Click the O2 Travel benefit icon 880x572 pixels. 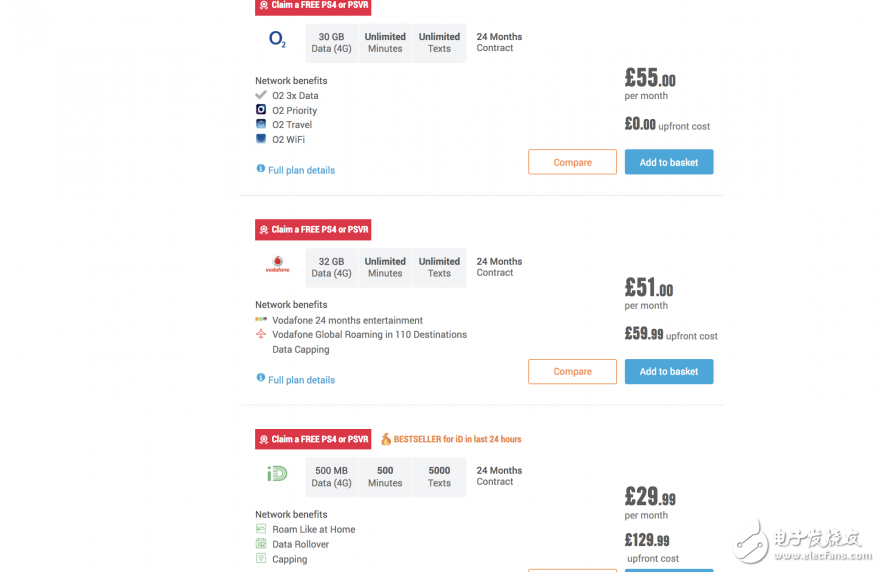(261, 125)
